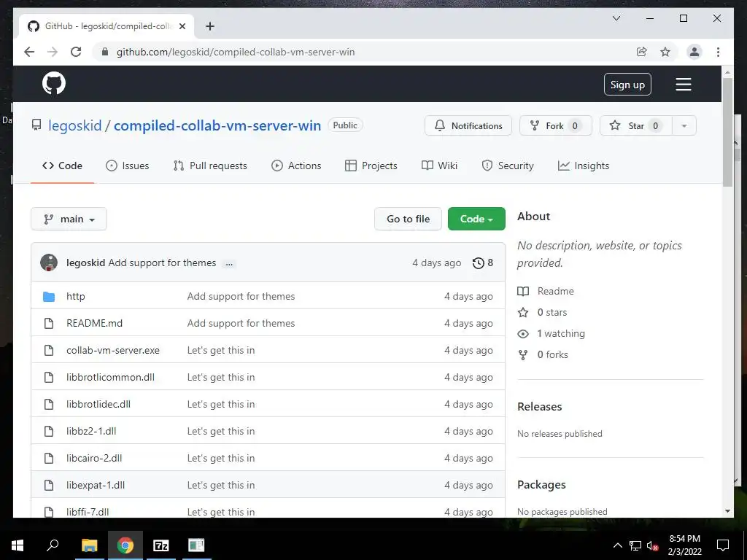Open the Readme link in About
The height and width of the screenshot is (560, 747).
[555, 292]
